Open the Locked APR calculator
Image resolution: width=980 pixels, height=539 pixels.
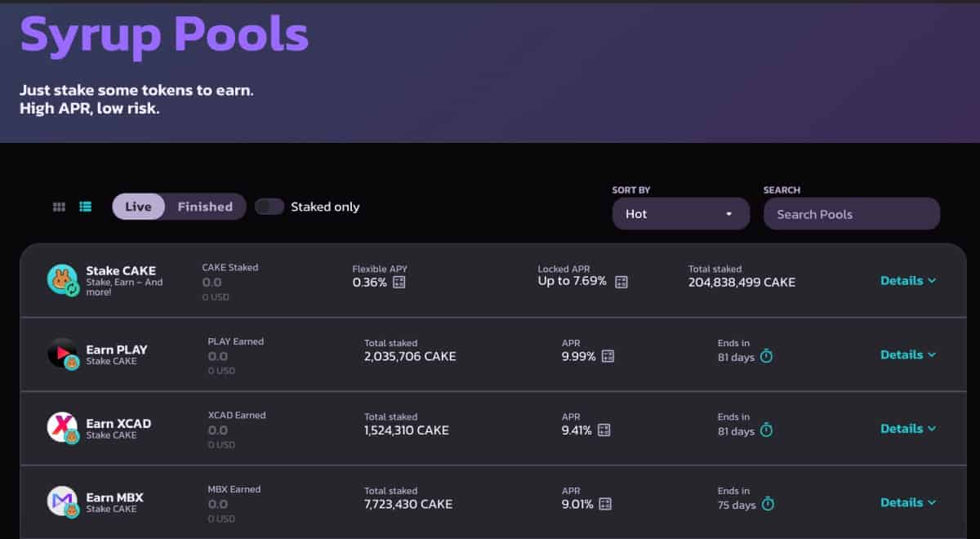[621, 282]
